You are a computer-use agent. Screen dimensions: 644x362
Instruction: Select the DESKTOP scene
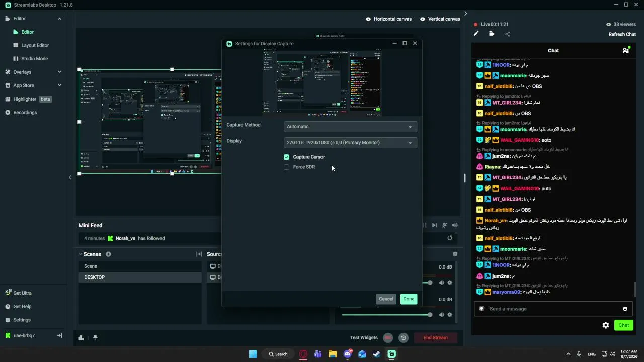pyautogui.click(x=140, y=277)
